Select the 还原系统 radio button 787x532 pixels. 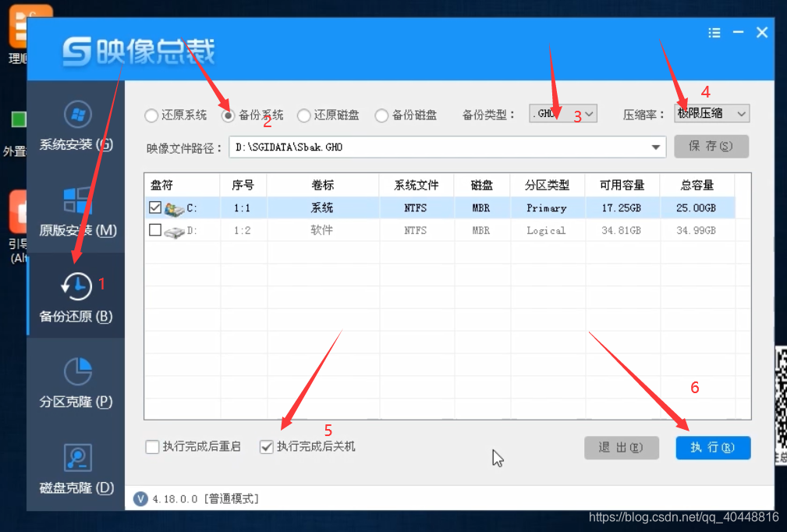coord(151,115)
